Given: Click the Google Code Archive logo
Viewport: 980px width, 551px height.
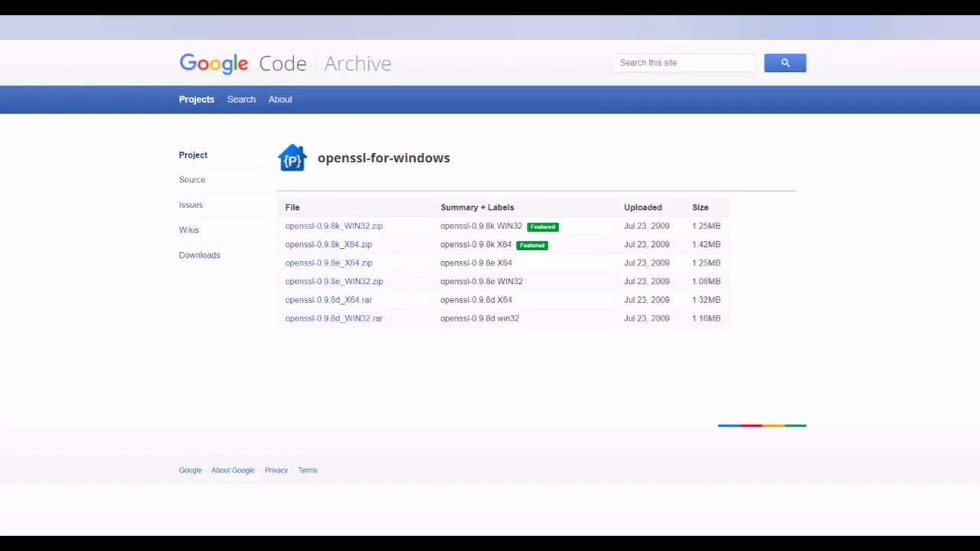Looking at the screenshot, I should pos(285,64).
